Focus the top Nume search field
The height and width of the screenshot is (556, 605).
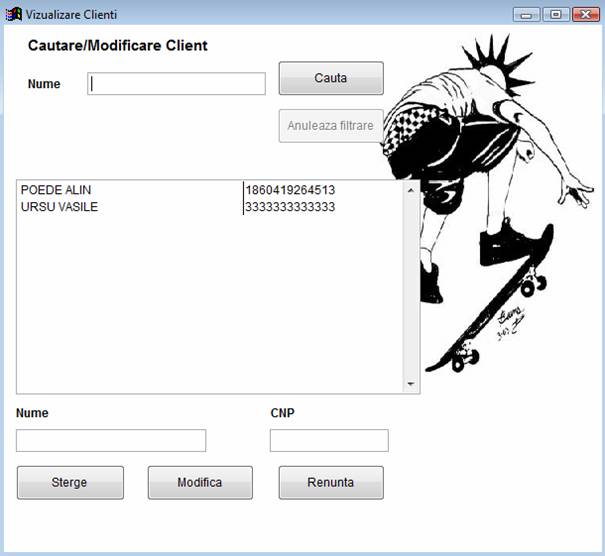(176, 83)
